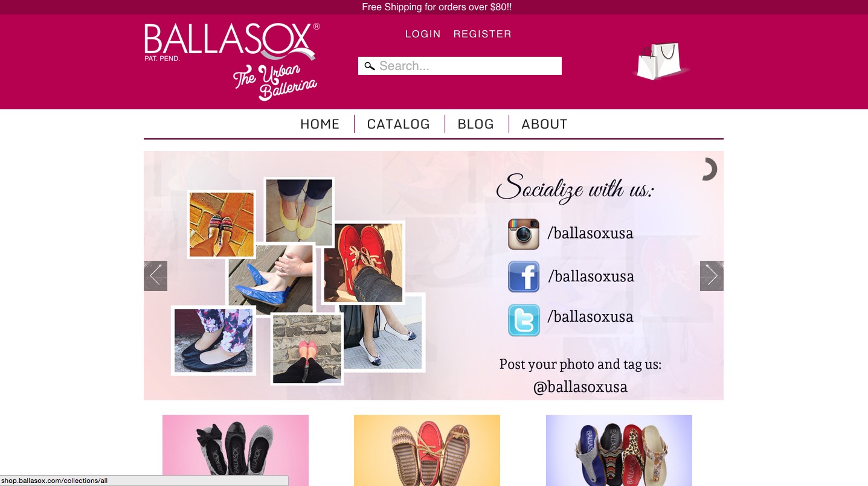This screenshot has height=486, width=868.
Task: Click the Facebook logo icon
Action: click(x=524, y=277)
